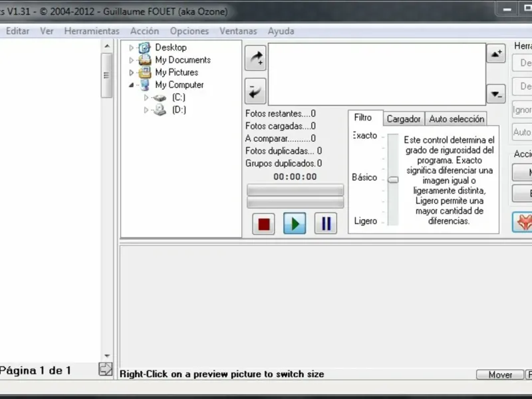Click the Desktop folder icon

click(x=144, y=47)
